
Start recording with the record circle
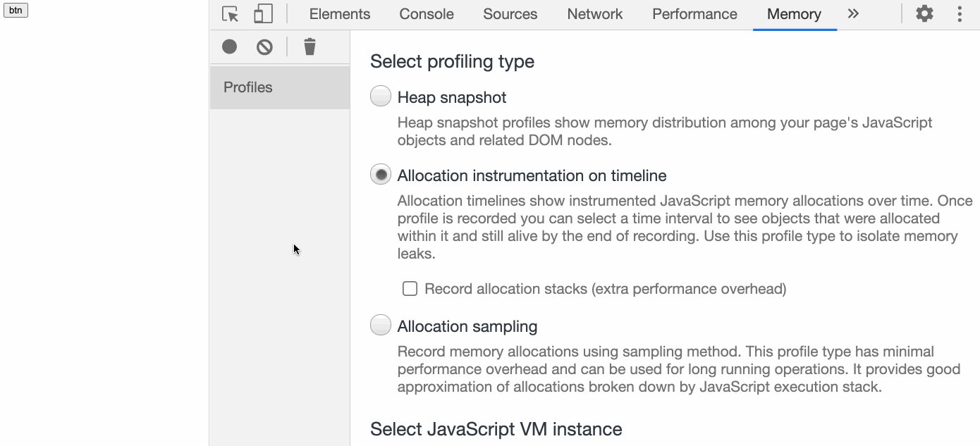(229, 47)
